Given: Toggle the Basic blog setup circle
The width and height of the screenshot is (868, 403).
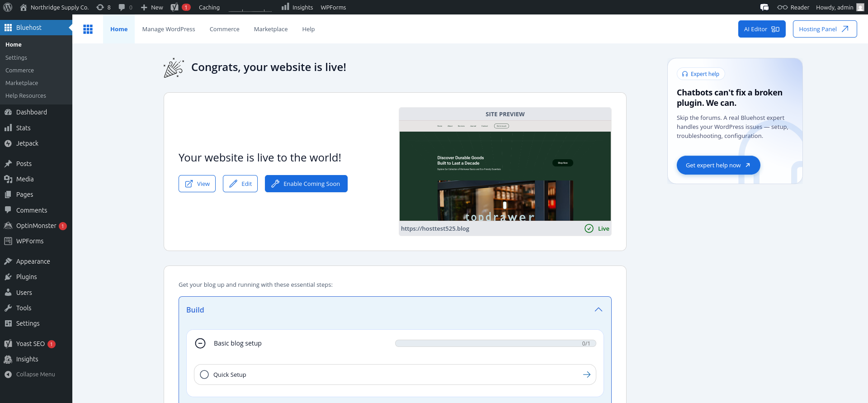Looking at the screenshot, I should coord(200,343).
